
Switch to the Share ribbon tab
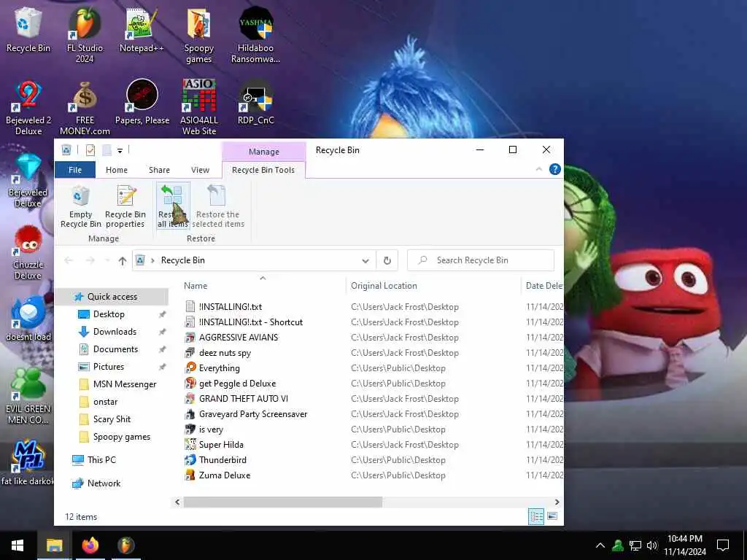coord(159,170)
